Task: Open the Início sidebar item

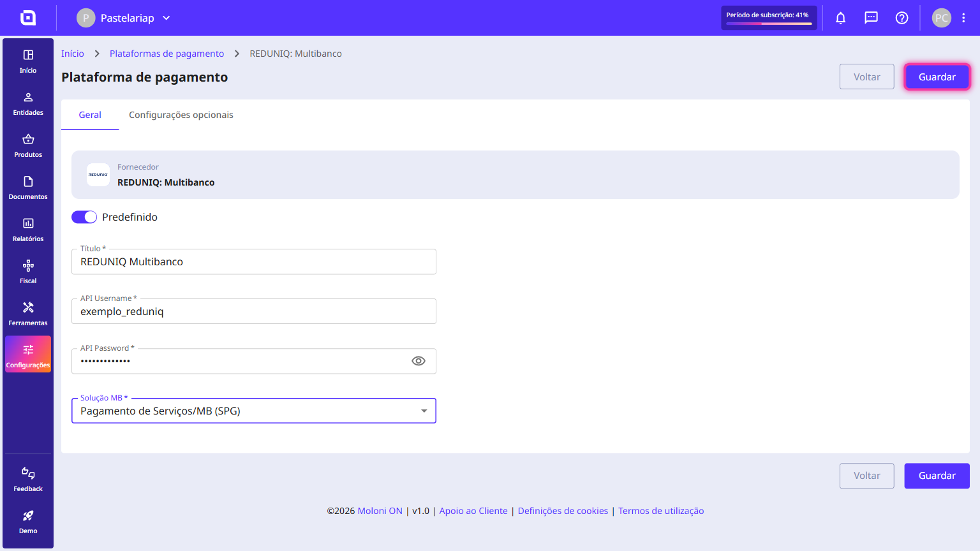Action: click(28, 61)
